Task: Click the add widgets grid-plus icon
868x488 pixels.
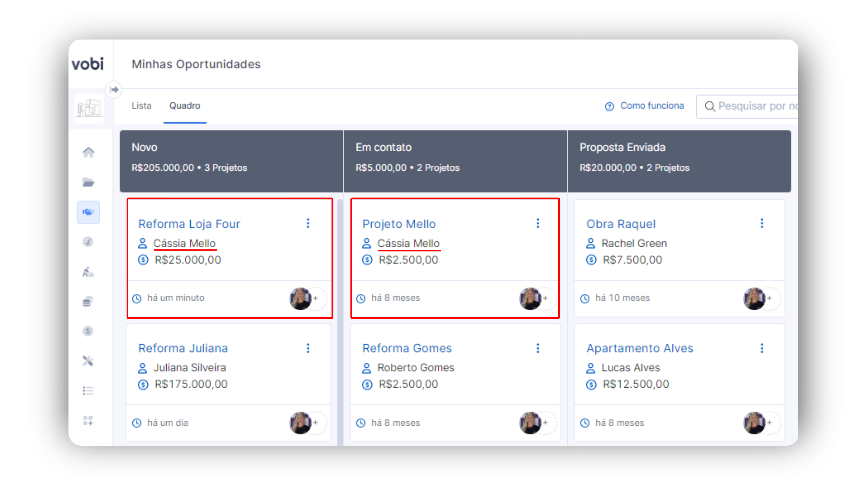Action: click(88, 421)
